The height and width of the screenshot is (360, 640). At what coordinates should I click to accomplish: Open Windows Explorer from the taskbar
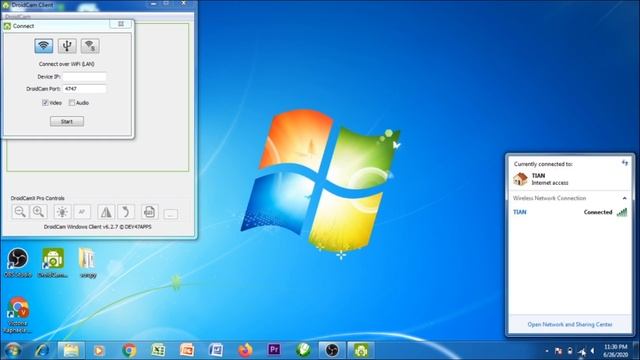tap(71, 350)
